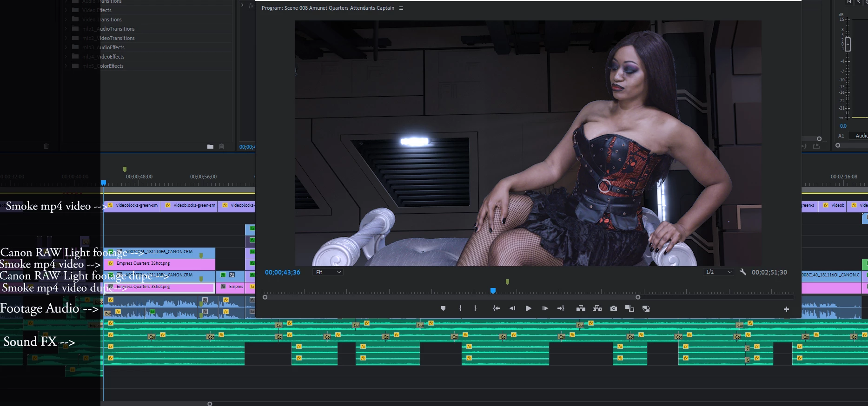Play the sequence in Program monitor
Viewport: 868px width, 406px height.
pyautogui.click(x=529, y=308)
